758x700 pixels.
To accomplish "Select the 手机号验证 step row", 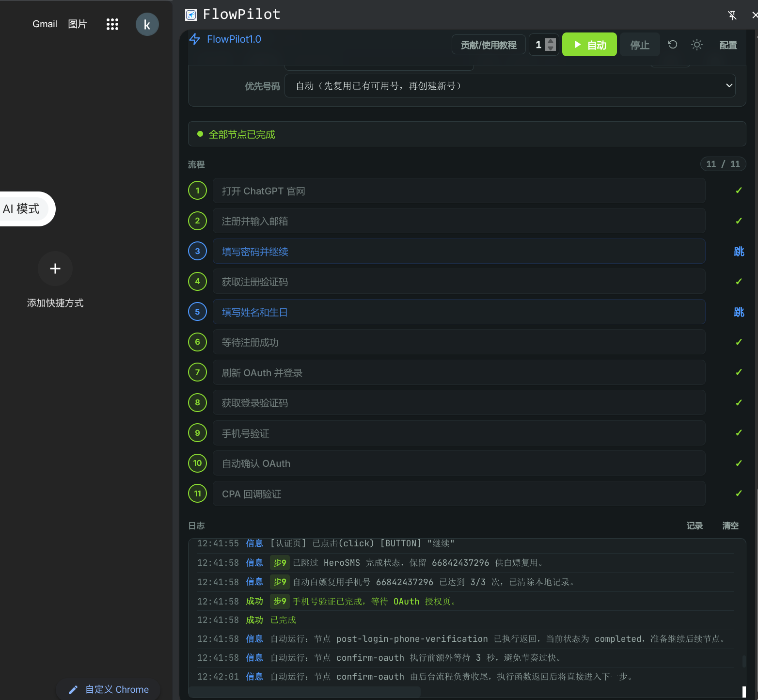I will point(459,433).
